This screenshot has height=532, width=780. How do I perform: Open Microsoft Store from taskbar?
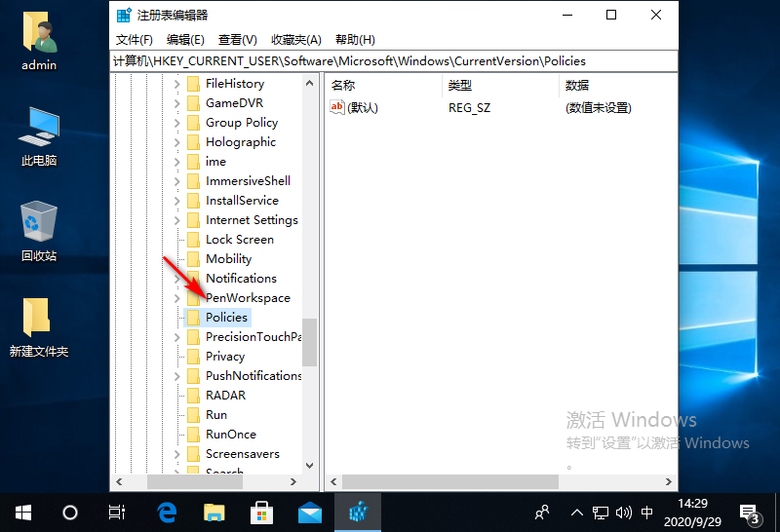click(261, 513)
